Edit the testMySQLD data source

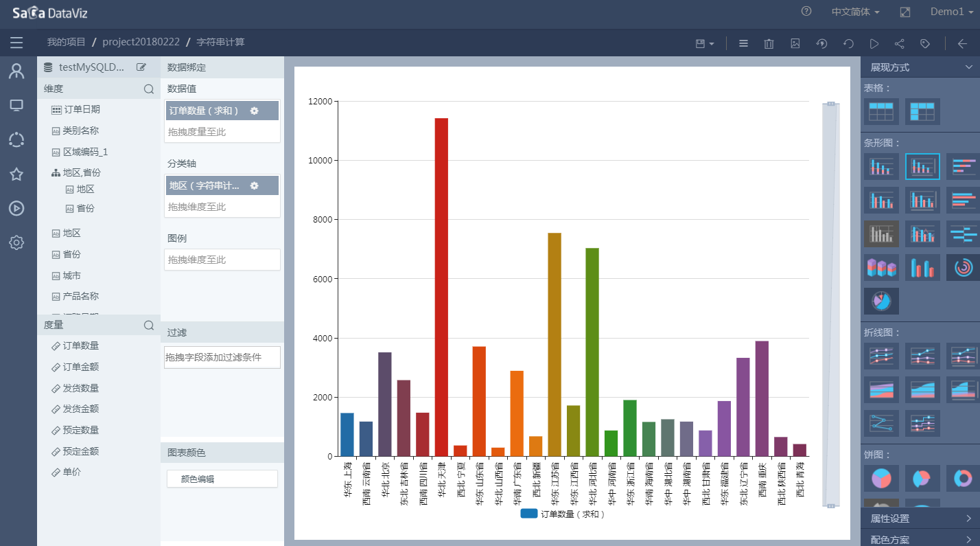click(141, 67)
